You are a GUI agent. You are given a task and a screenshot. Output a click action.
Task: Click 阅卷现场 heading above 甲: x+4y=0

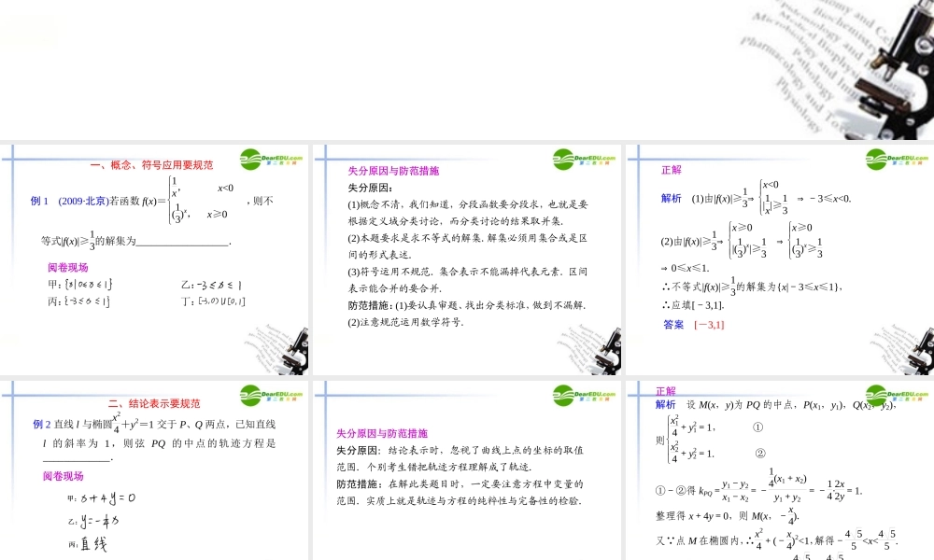tap(64, 476)
